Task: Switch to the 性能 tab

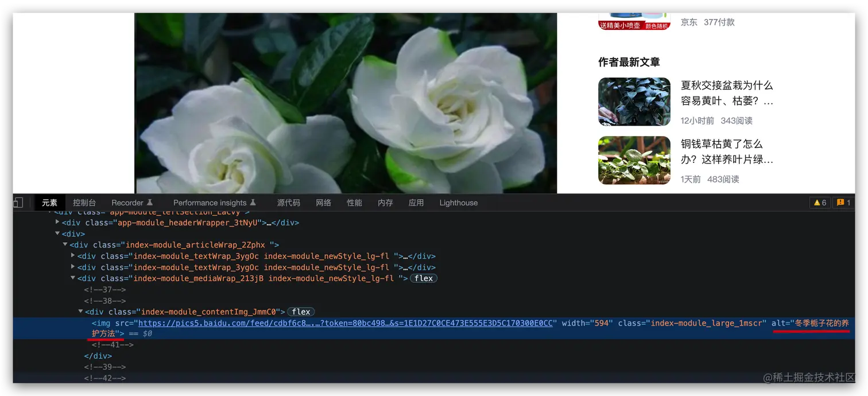Action: coord(355,203)
